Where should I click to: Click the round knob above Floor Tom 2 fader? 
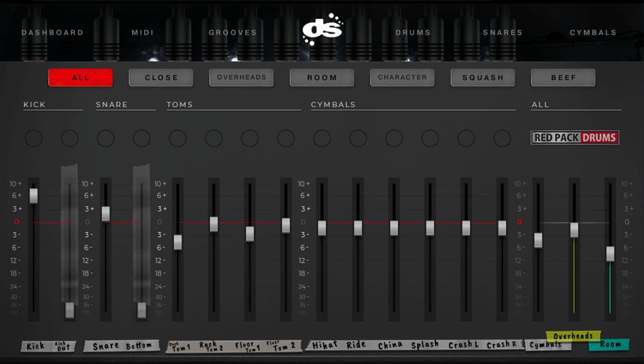286,138
